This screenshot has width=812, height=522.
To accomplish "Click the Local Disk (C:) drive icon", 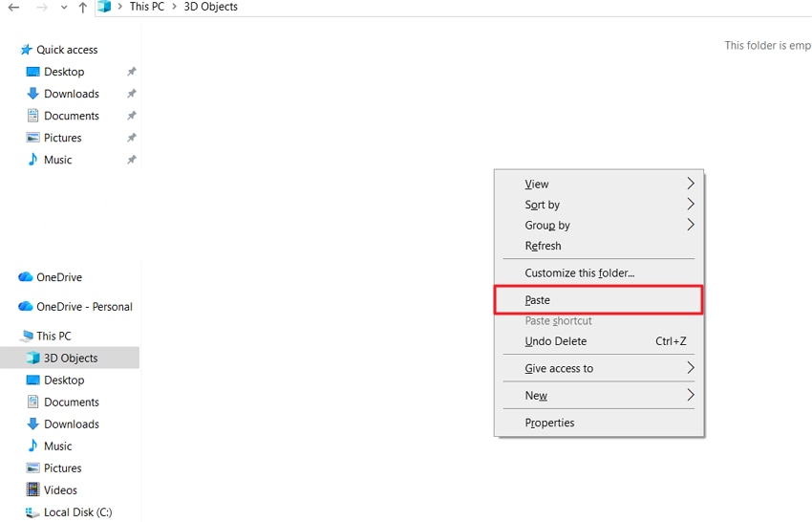I will [x=32, y=512].
